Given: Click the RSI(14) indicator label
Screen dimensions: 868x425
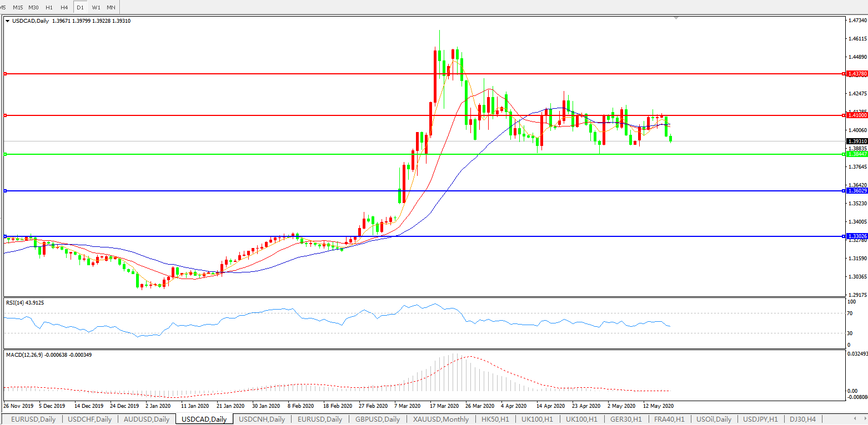Looking at the screenshot, I should tap(25, 302).
